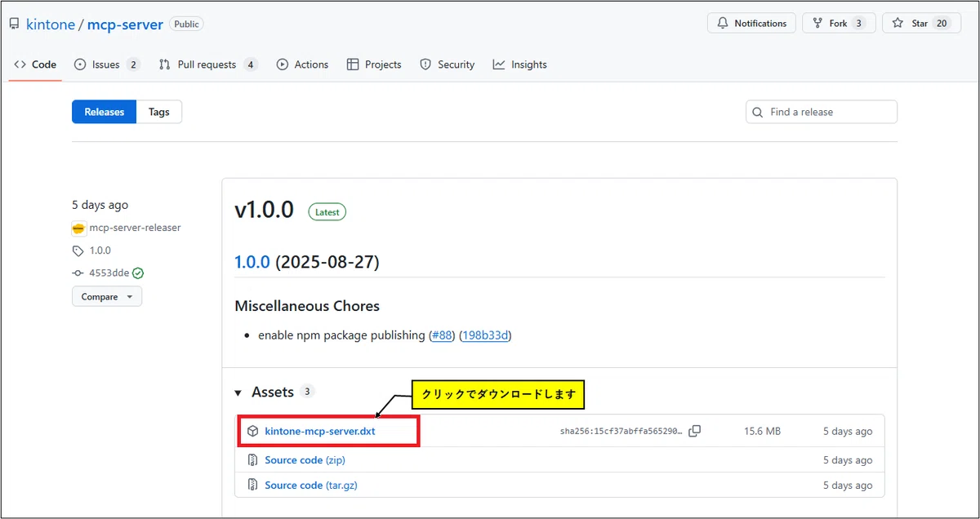Click the star count badge 20
This screenshot has width=980, height=519.
pos(942,23)
